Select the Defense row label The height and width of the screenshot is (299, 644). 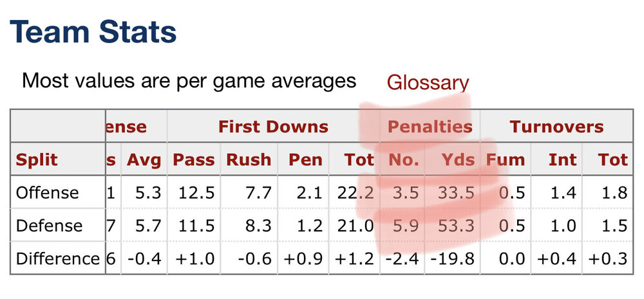click(49, 226)
